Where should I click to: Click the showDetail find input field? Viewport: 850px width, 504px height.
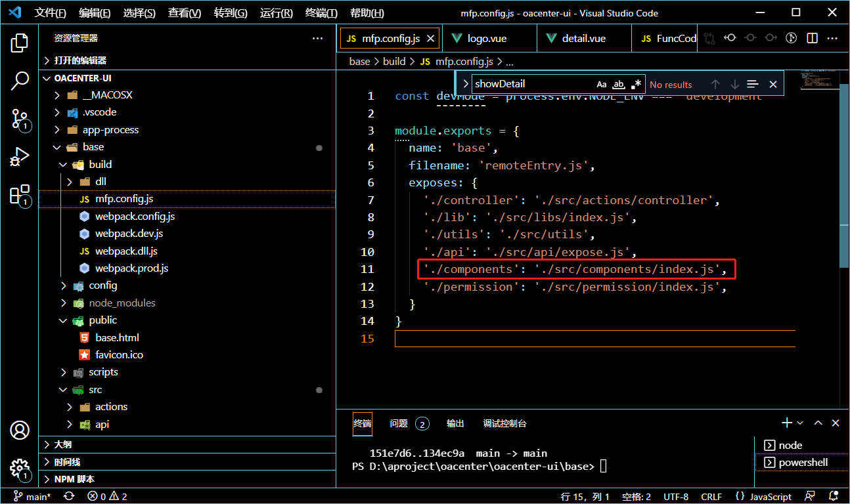[532, 84]
